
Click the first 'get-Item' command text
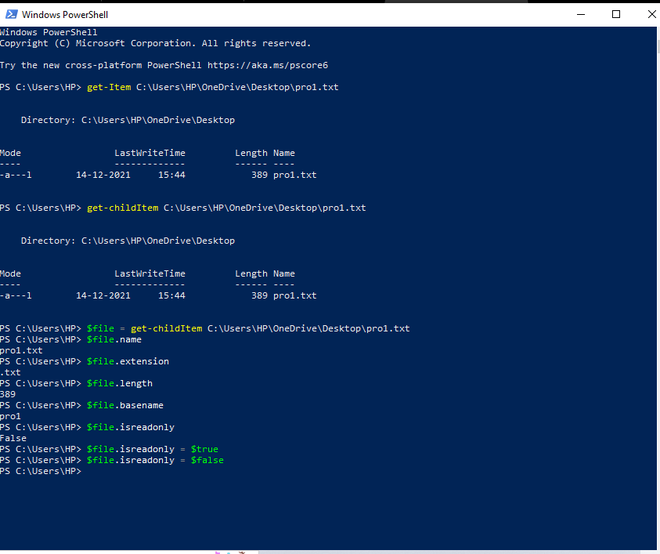coord(109,87)
